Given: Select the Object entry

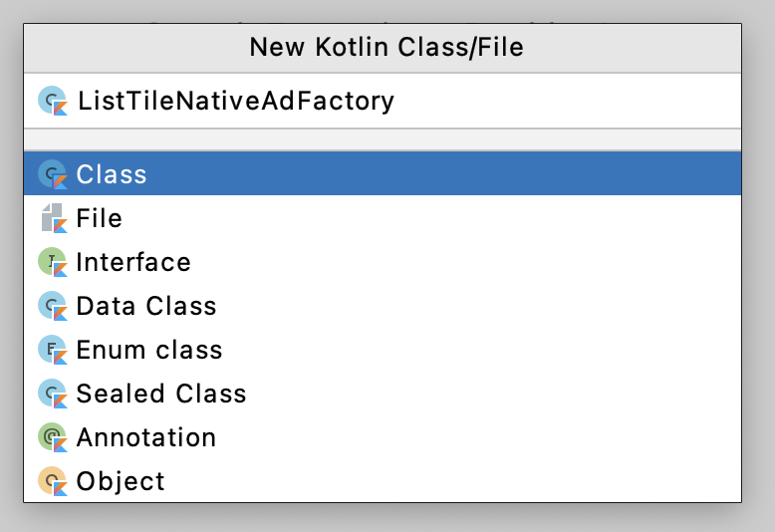Looking at the screenshot, I should click(x=121, y=481).
